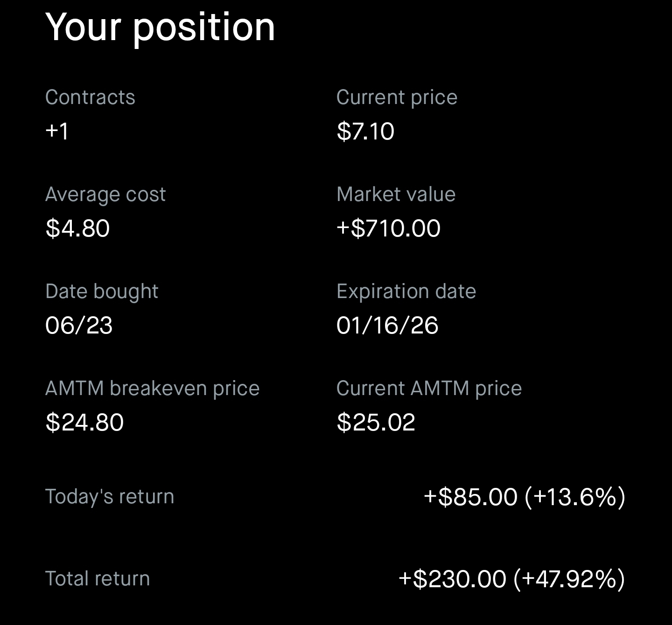Select the +$230.00 (+47.92%) total return value
672x625 pixels.
[x=511, y=579]
